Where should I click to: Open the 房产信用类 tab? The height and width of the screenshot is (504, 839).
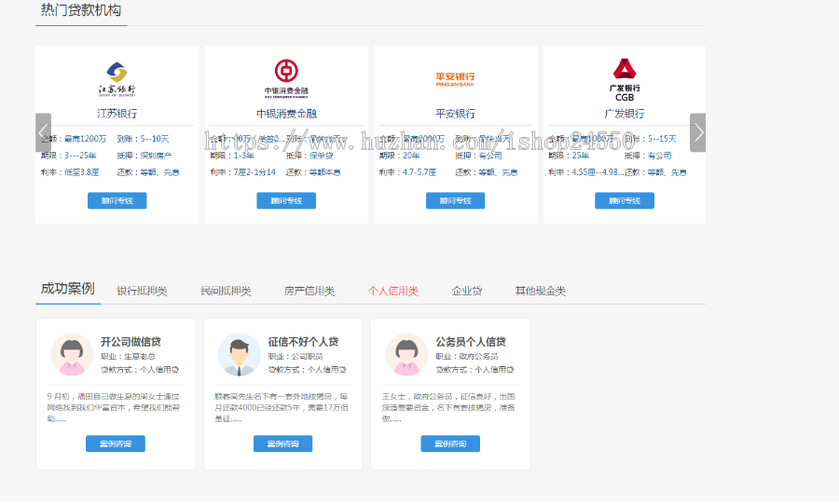tap(309, 291)
